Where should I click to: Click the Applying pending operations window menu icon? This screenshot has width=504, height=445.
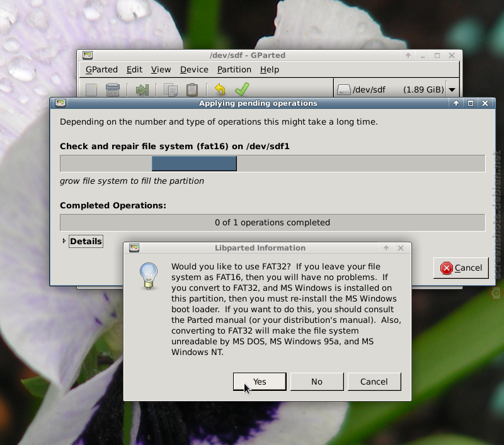[x=60, y=103]
